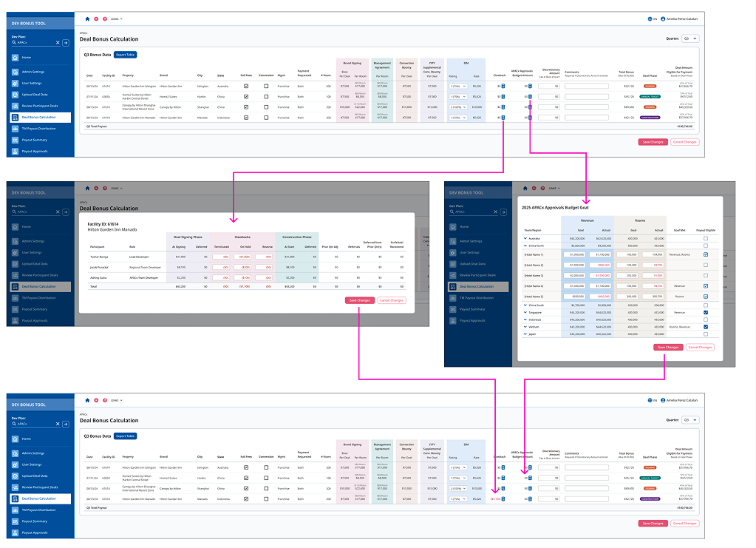Click Hotel Name 1 Revenue Goal field
Screen dimensions: 756x548
click(x=575, y=254)
